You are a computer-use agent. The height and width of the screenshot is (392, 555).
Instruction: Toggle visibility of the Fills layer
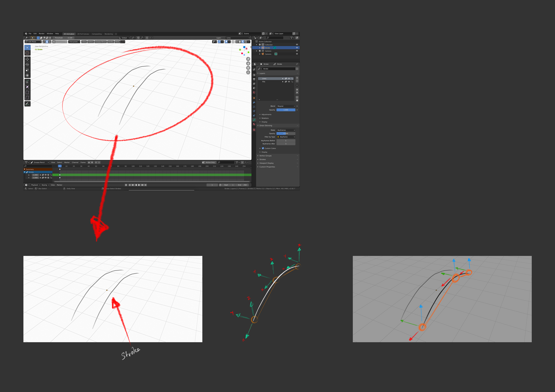289,82
